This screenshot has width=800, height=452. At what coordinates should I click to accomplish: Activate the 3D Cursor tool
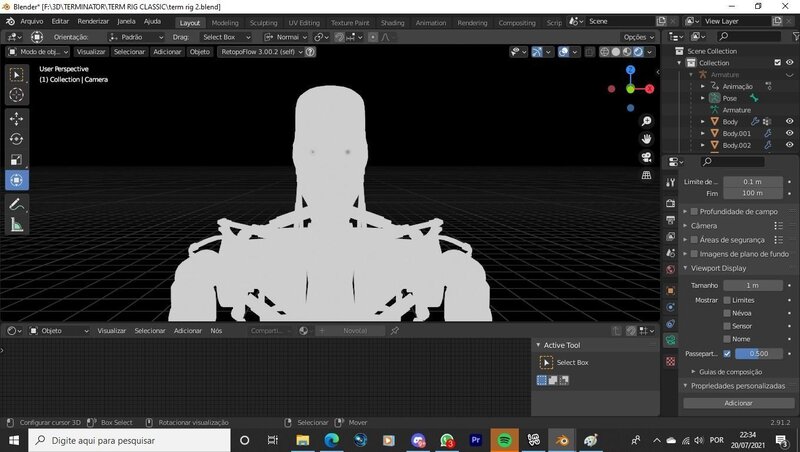(16, 94)
